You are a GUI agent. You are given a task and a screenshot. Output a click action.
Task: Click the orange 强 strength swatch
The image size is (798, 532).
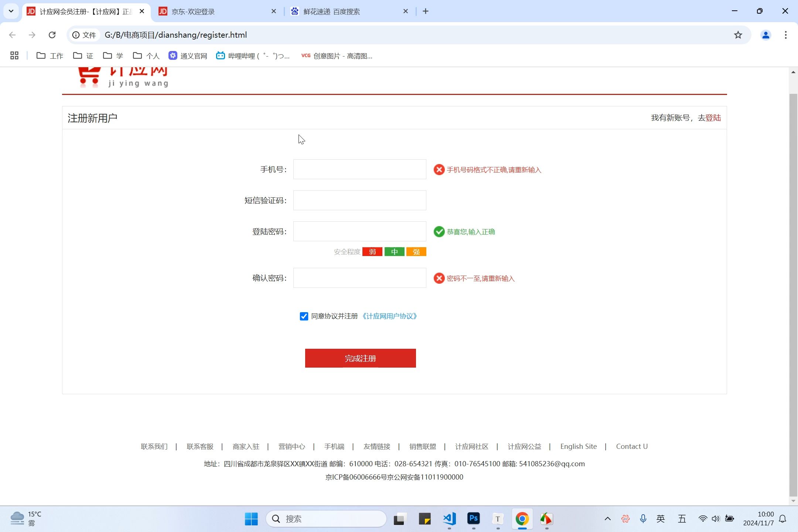[x=416, y=252]
